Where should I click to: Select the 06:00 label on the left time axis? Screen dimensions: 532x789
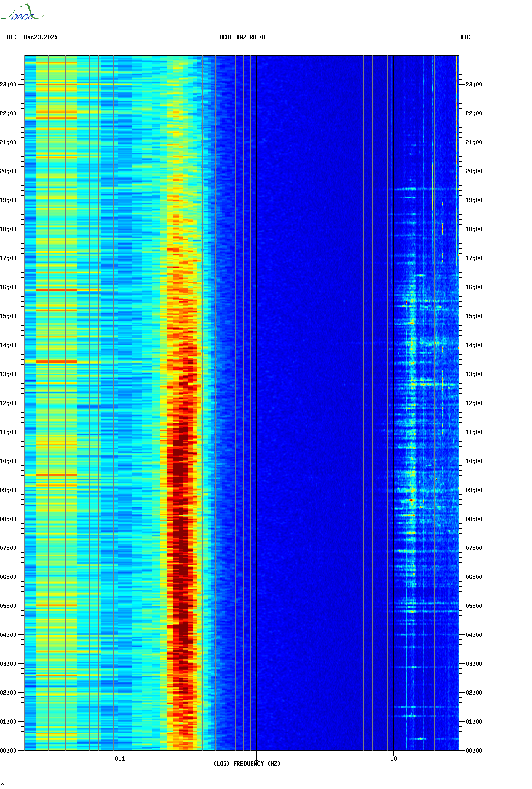coord(8,577)
